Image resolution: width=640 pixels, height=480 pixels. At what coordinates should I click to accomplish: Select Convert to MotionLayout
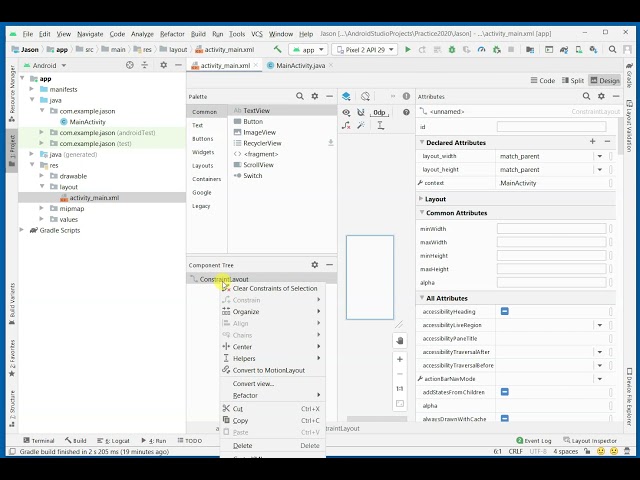point(272,370)
